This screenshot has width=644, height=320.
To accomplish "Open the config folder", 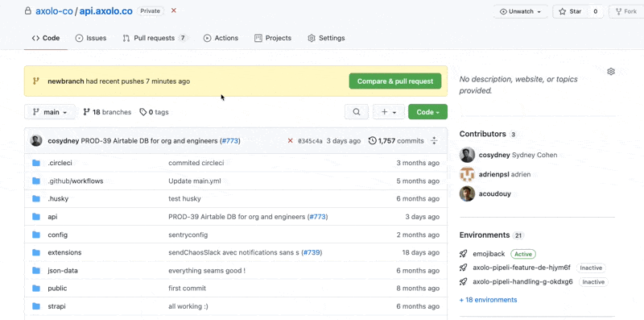I will coord(57,235).
